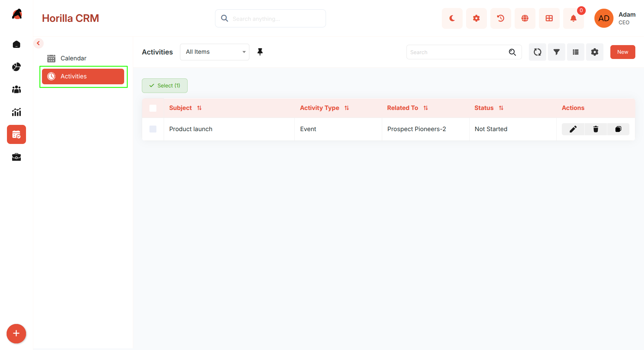
Task: Pin the current view with the pushpin icon
Action: [x=260, y=52]
